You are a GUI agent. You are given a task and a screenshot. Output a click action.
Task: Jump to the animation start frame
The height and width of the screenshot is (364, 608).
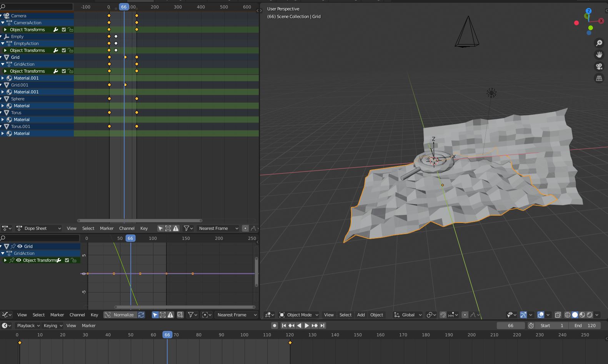pyautogui.click(x=284, y=326)
